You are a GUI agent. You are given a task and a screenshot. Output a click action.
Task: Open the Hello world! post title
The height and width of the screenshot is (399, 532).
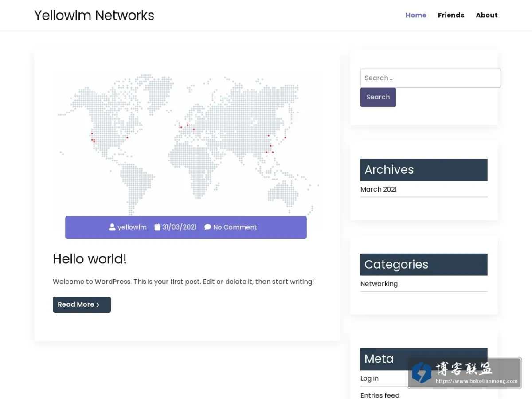90,259
